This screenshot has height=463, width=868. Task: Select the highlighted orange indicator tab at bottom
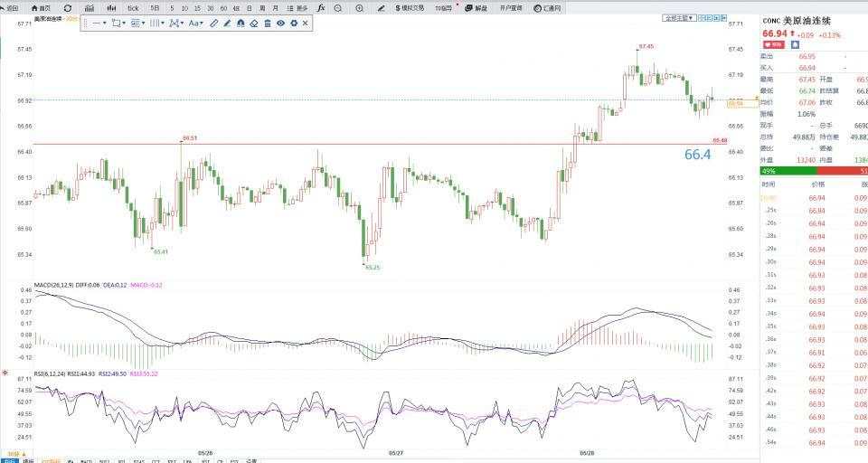tap(52, 461)
